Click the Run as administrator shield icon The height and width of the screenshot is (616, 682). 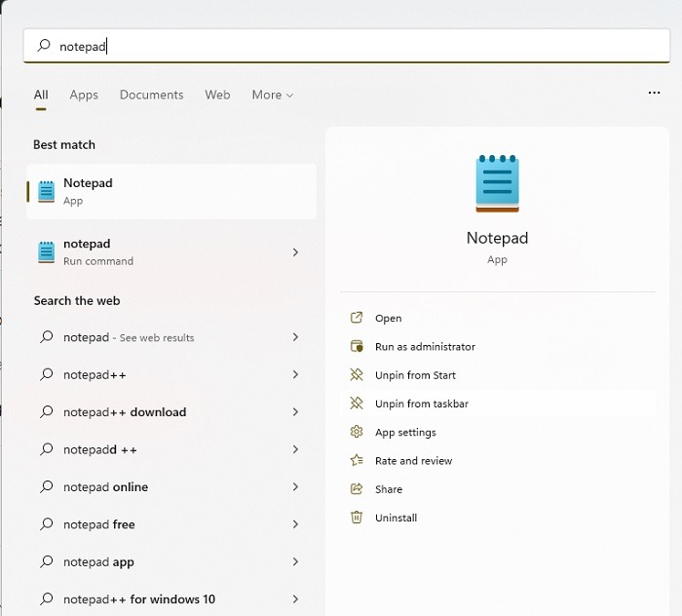[357, 346]
